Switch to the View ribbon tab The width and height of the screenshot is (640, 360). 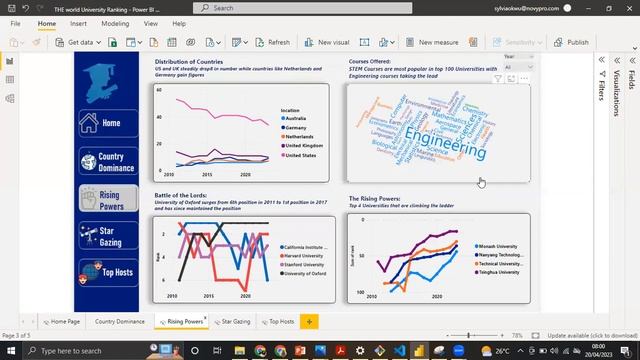click(x=151, y=24)
